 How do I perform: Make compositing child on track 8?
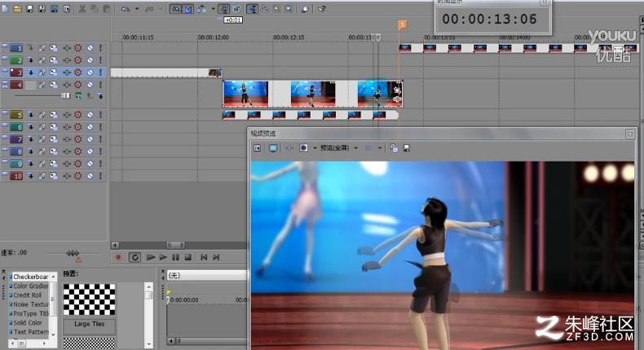tap(30, 152)
